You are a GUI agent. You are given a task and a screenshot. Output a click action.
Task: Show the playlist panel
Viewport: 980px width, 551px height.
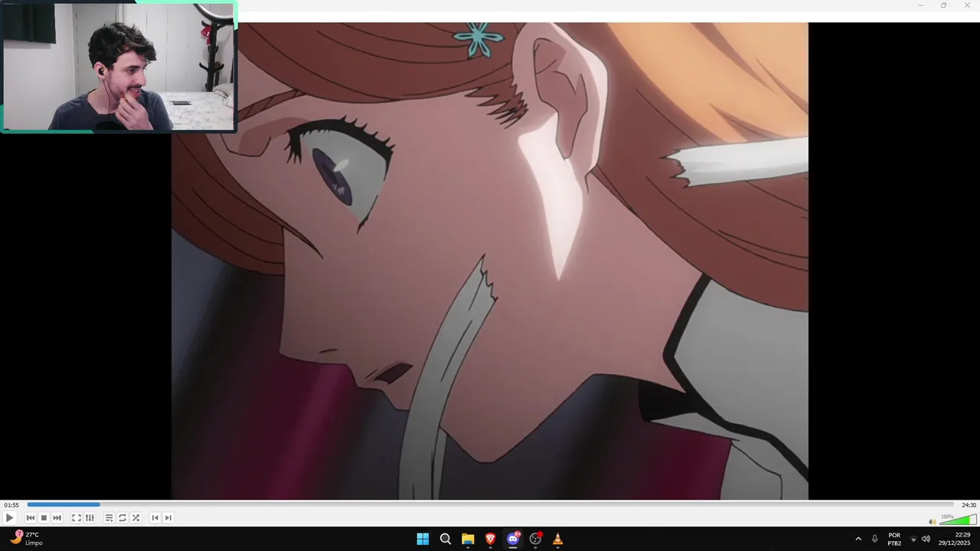(109, 518)
